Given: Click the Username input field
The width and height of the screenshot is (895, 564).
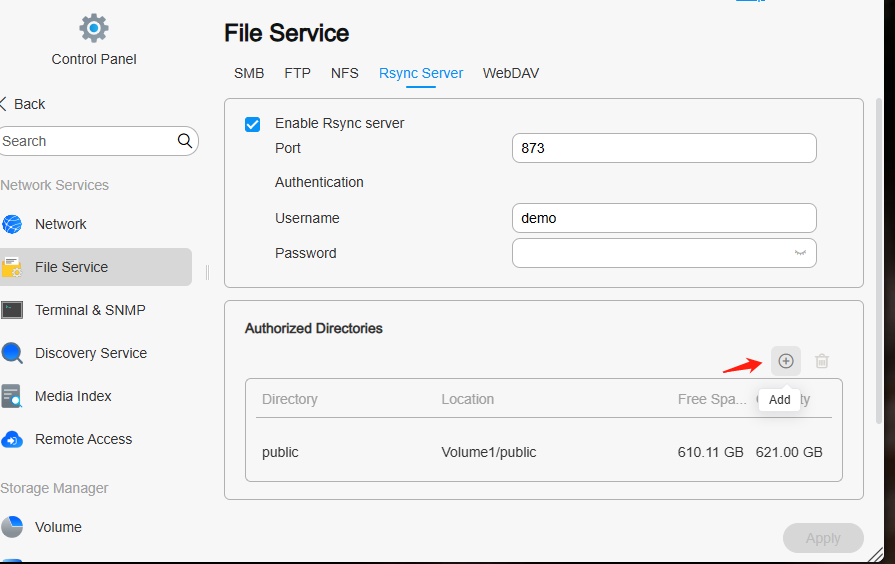Looking at the screenshot, I should [664, 218].
